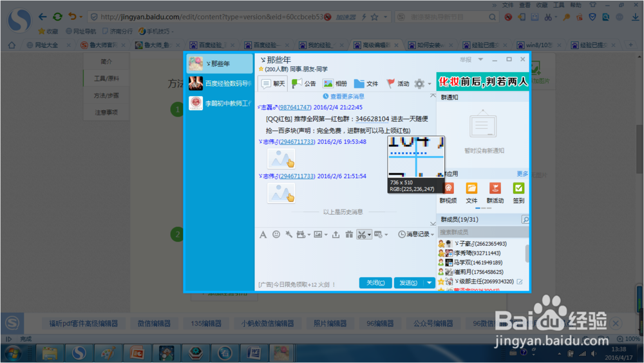
Task: Switch to the 活动 tab
Action: [x=397, y=84]
